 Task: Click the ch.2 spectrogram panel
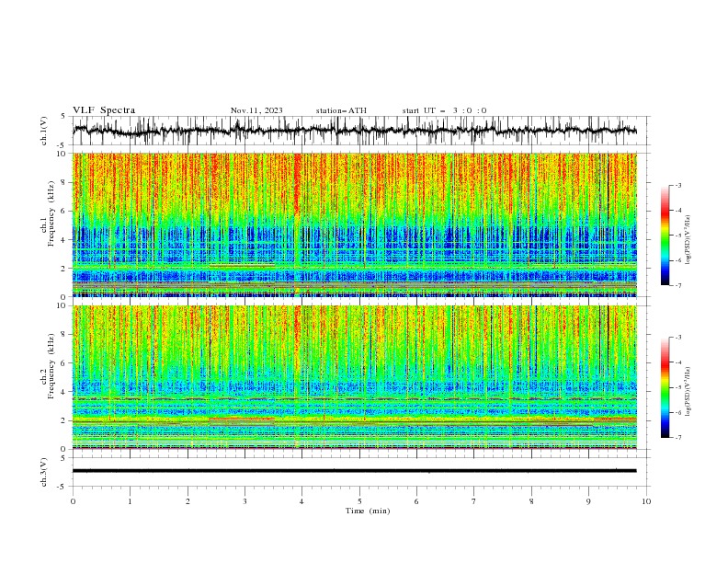tap(354, 377)
